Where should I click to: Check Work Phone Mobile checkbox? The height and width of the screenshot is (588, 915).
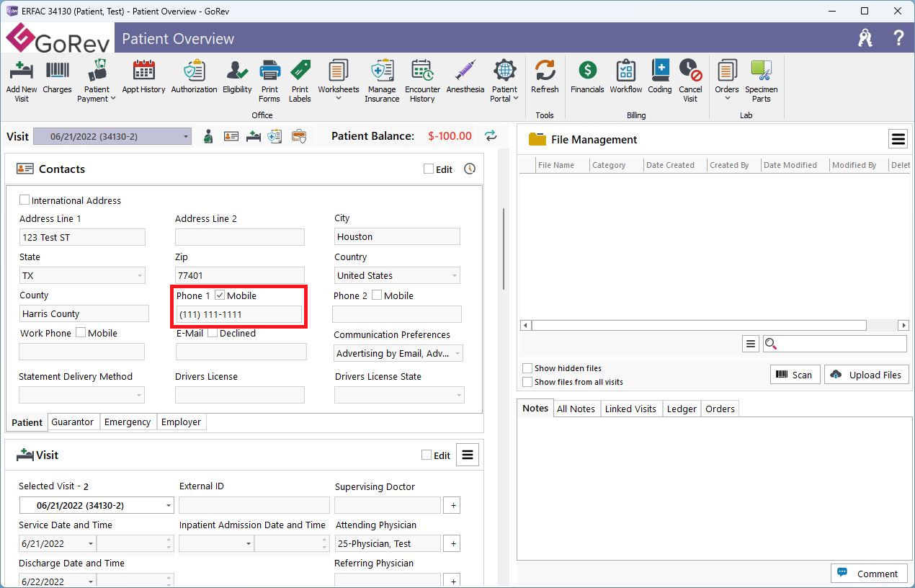81,333
